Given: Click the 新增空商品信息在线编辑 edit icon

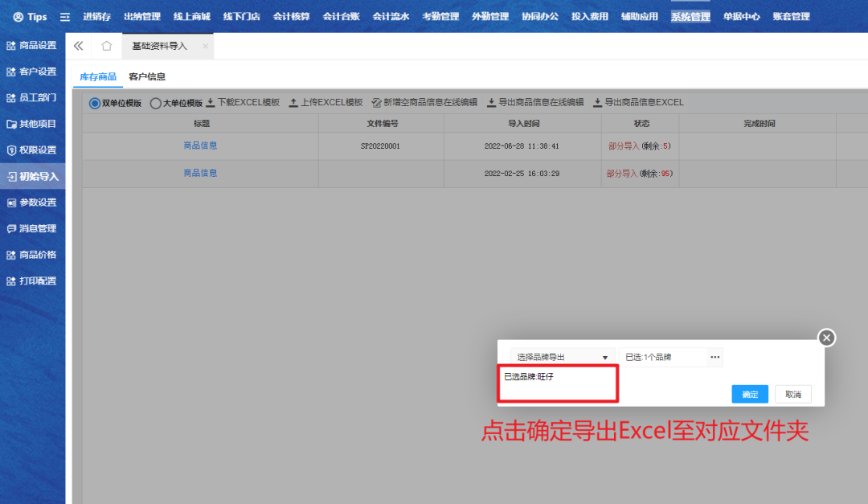Looking at the screenshot, I should (x=376, y=103).
